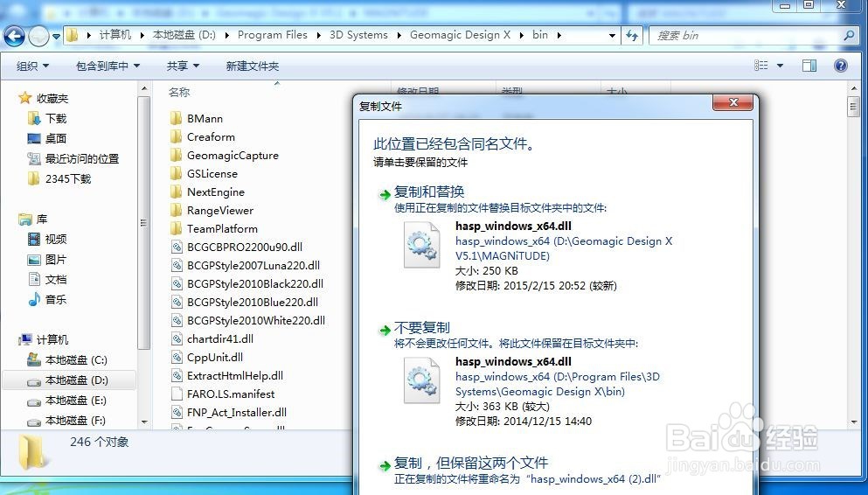Open 2345下载 in the favorites
868x495 pixels.
pos(68,178)
